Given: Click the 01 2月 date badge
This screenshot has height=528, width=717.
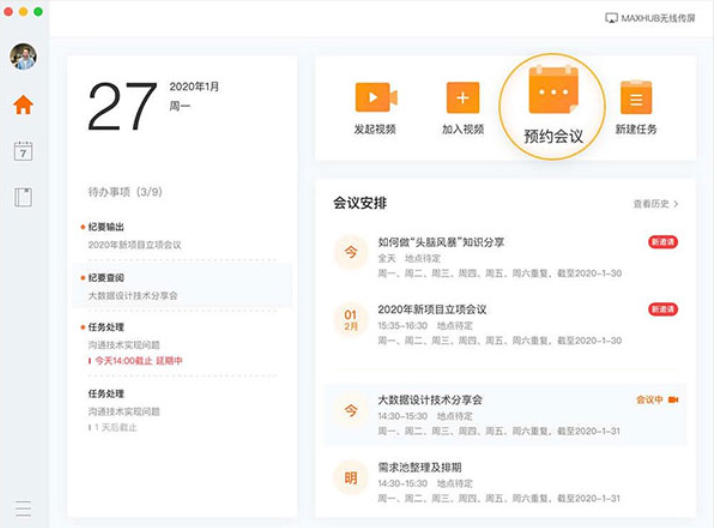Looking at the screenshot, I should [x=351, y=320].
